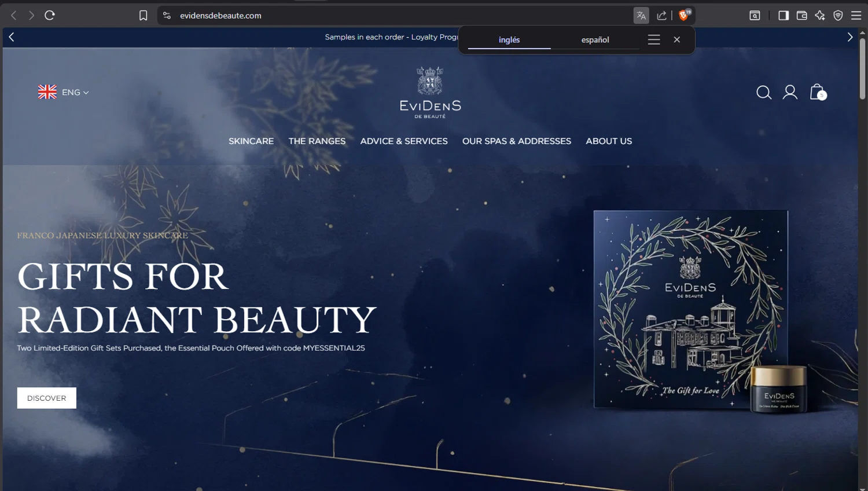868x491 pixels.
Task: Reload the page with the refresh icon
Action: coord(50,16)
